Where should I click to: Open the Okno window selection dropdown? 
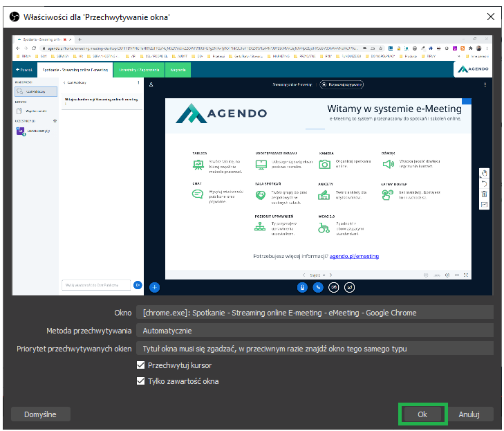pos(314,313)
